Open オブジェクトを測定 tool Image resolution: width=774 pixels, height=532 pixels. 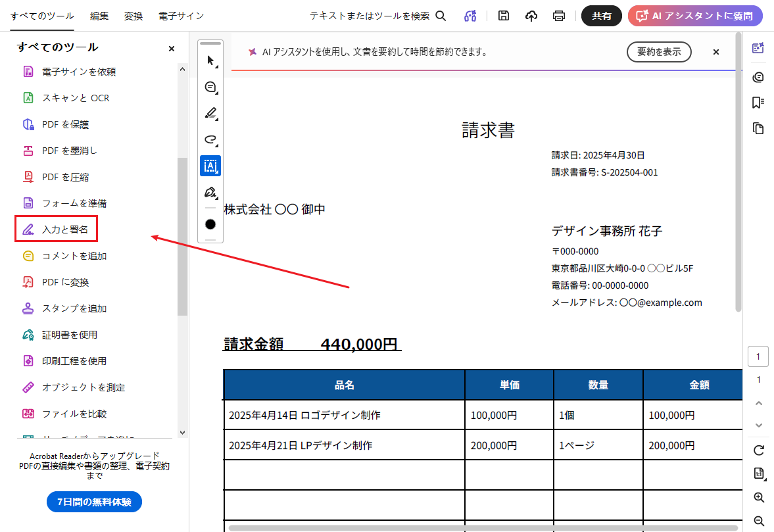pos(74,387)
